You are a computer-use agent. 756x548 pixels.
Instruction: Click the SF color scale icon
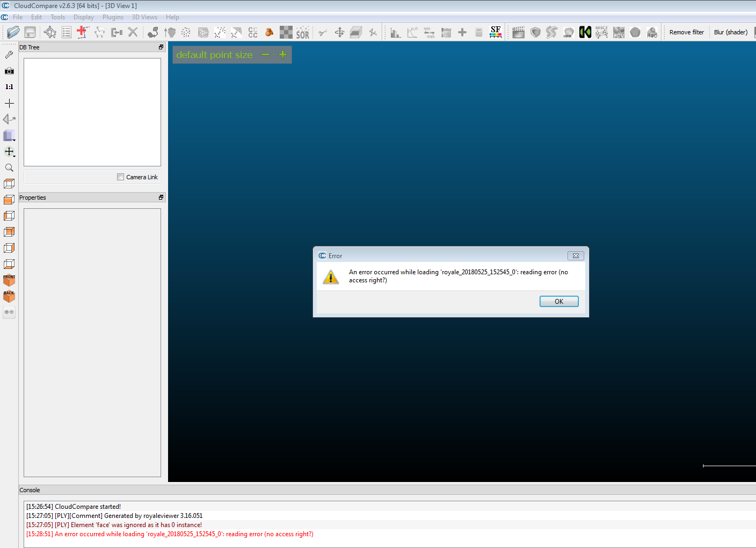(x=496, y=32)
